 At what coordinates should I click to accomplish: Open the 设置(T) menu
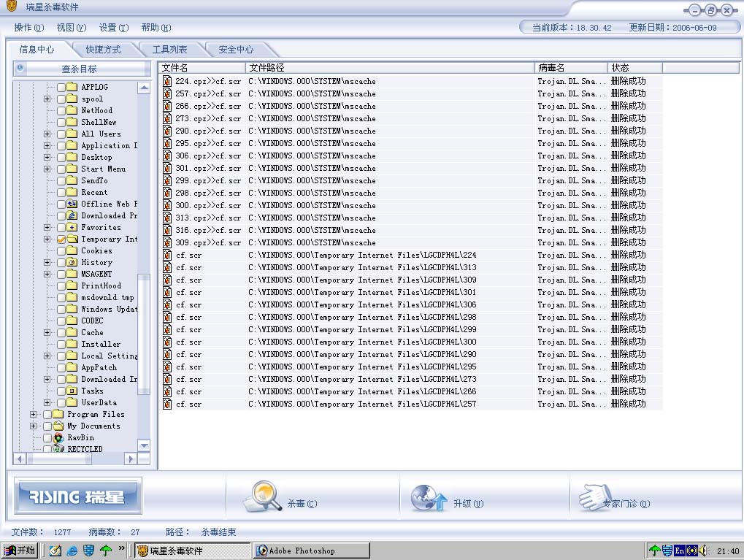(x=114, y=28)
